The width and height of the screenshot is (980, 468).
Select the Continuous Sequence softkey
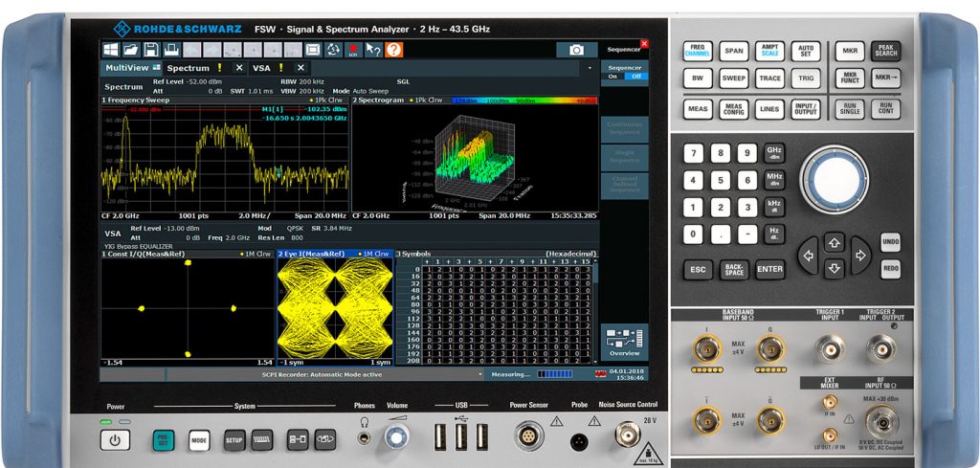624,128
